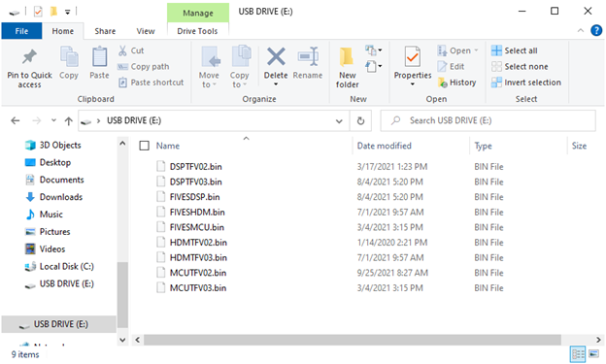606x364 pixels.
Task: Open 3D Objects in navigation pane
Action: [53, 146]
